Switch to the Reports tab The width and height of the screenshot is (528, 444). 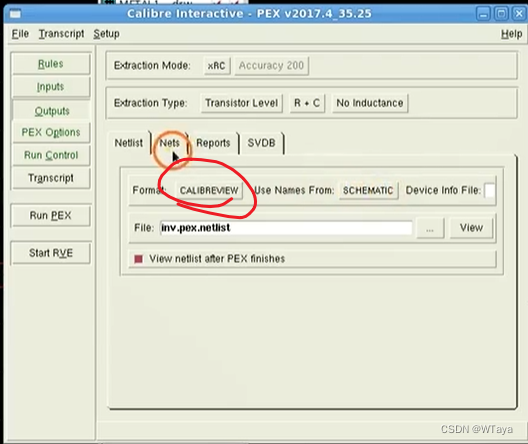[213, 143]
